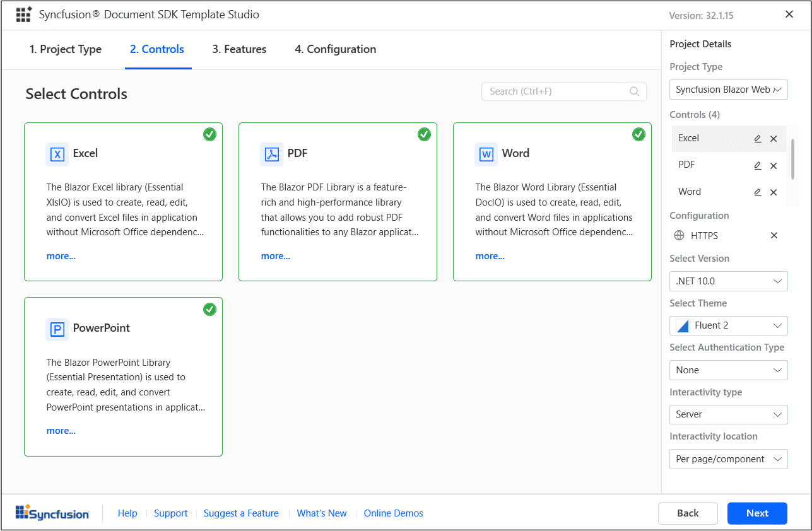Image resolution: width=812 pixels, height=531 pixels.
Task: Click the edit pencil next to PDF
Action: pyautogui.click(x=757, y=165)
